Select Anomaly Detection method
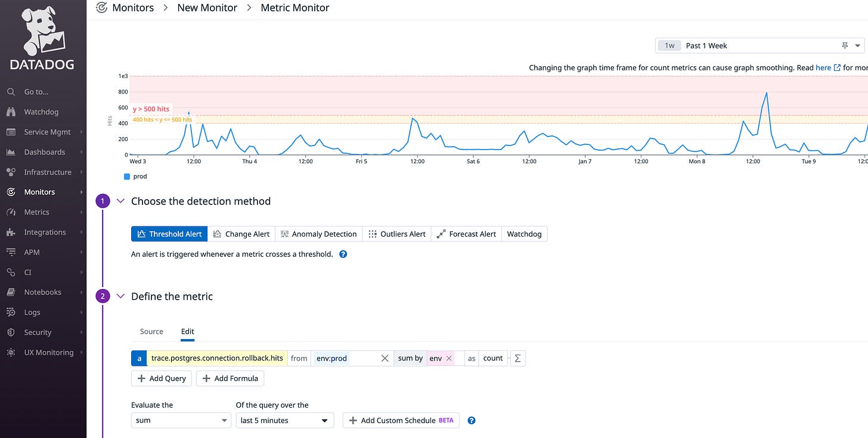The height and width of the screenshot is (438, 868). click(x=319, y=234)
